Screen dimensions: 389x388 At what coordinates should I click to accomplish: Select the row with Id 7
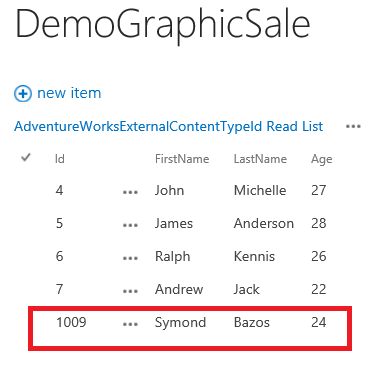pos(190,289)
